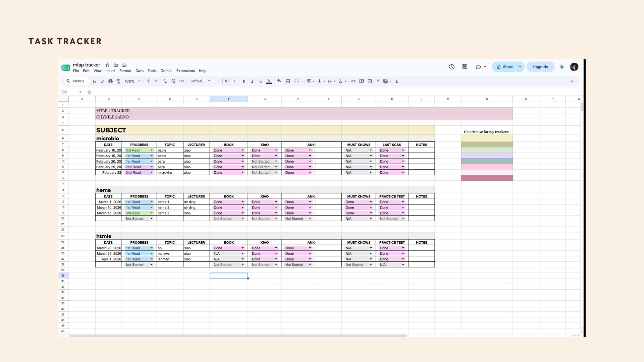Open the Format menu
644x362 pixels.
click(125, 71)
